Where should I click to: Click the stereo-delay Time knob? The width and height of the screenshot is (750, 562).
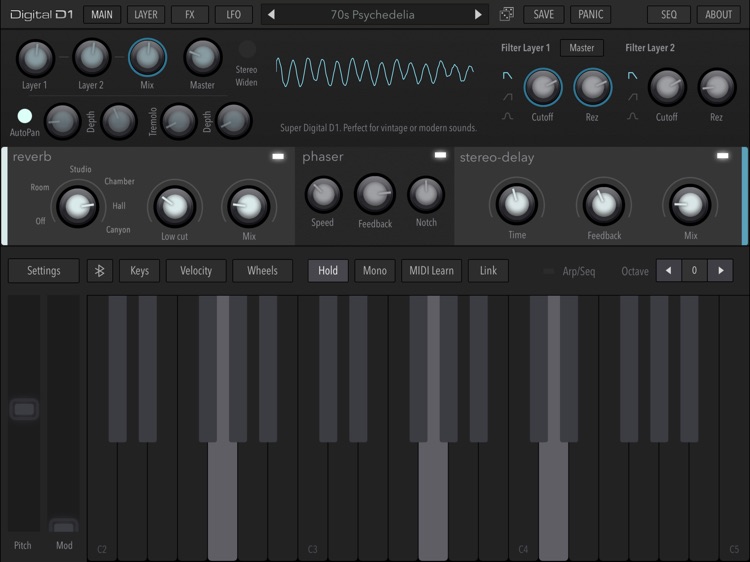pos(517,204)
